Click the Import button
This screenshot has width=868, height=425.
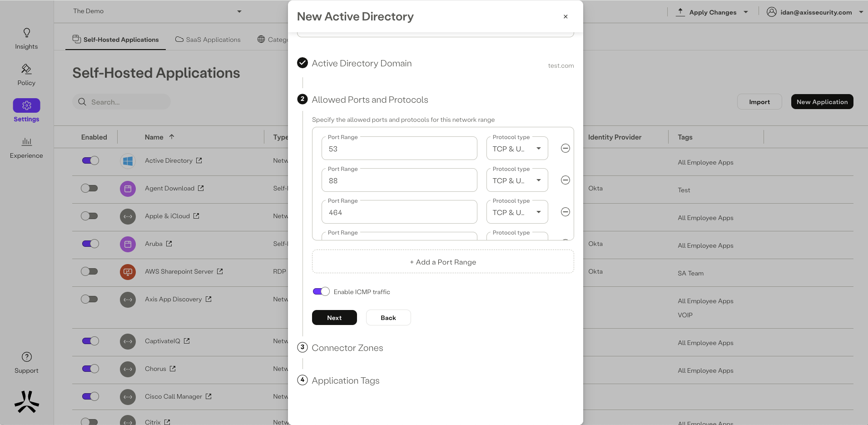(x=759, y=102)
